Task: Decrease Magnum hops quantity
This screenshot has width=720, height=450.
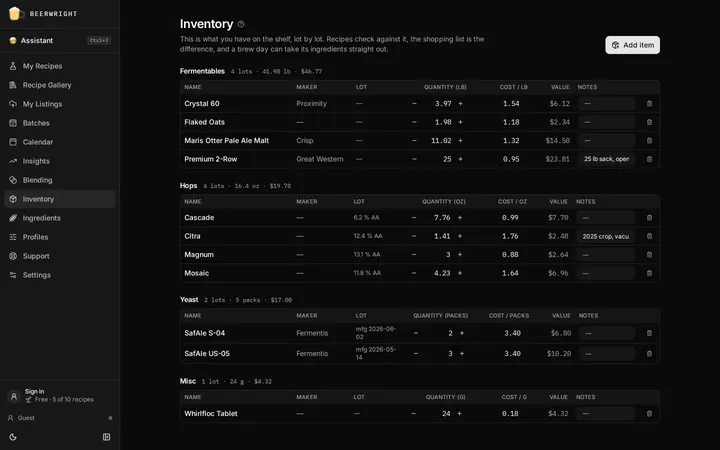Action: (x=414, y=254)
